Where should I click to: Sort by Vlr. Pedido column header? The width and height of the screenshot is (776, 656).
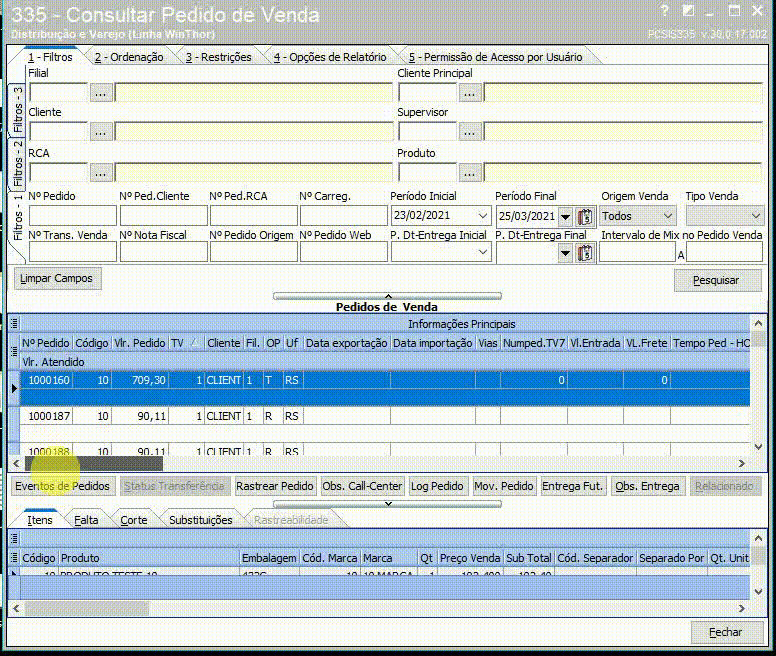[x=140, y=343]
